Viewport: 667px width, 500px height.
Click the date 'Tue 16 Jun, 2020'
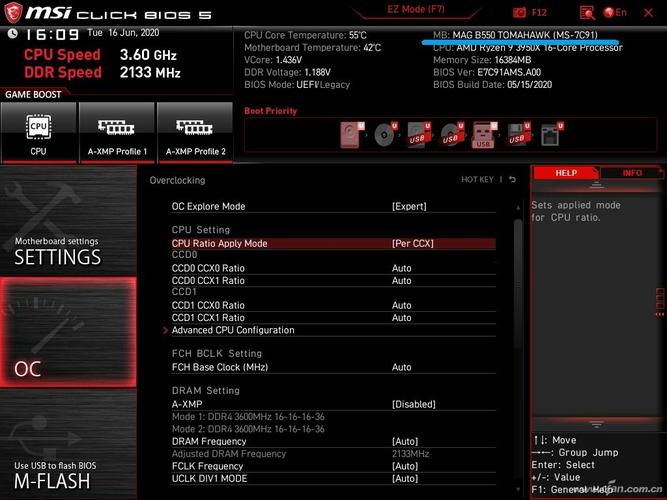(123, 33)
